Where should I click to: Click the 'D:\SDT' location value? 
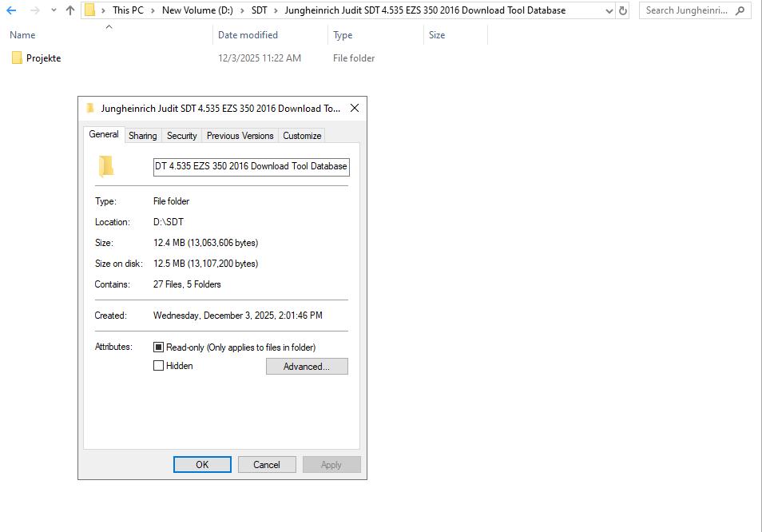click(x=169, y=222)
